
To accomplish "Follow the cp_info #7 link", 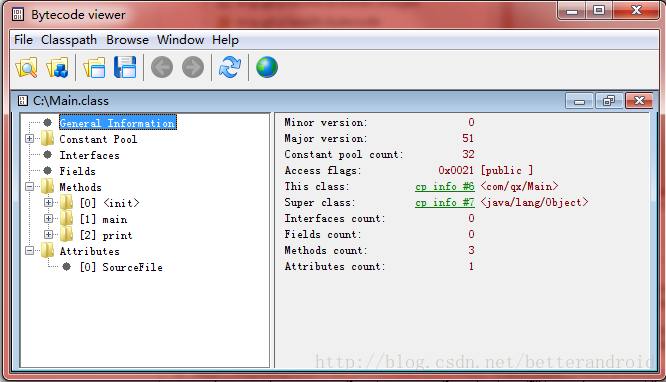I will coord(445,203).
